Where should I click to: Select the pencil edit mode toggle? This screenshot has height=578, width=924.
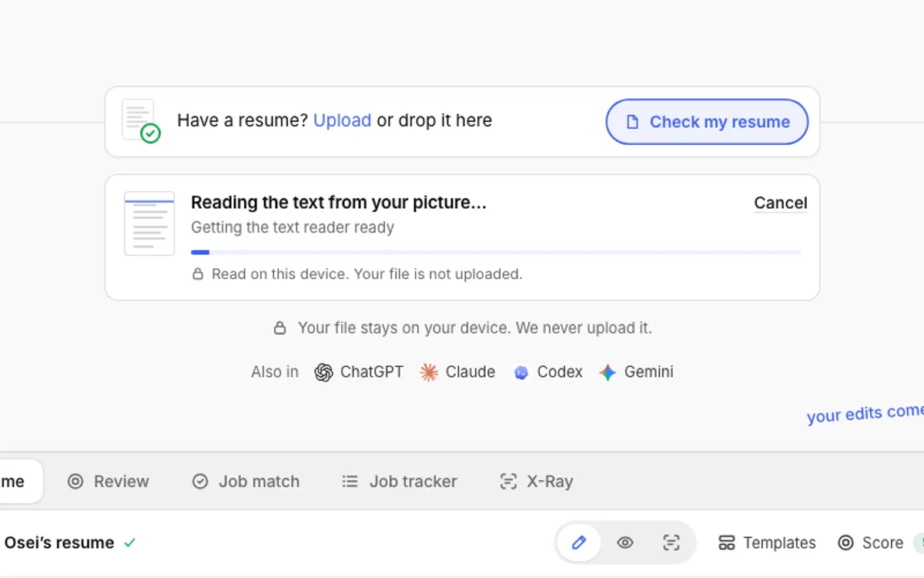point(579,543)
